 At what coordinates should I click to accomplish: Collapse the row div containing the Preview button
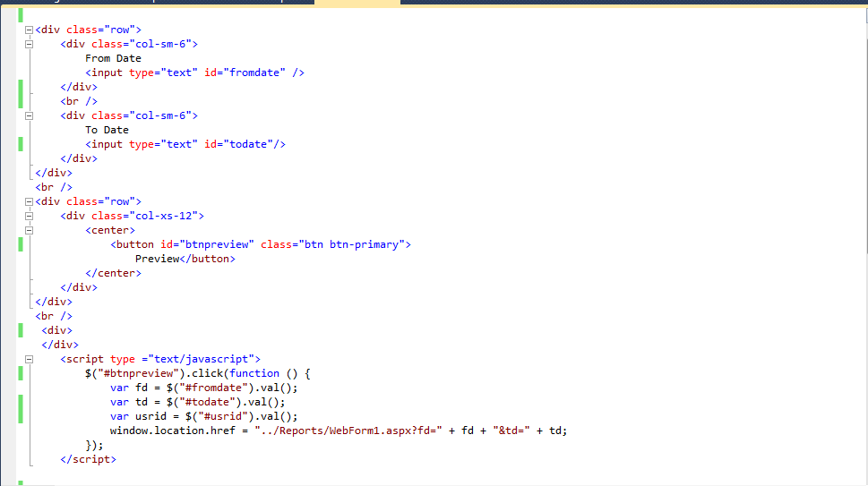pyautogui.click(x=29, y=201)
